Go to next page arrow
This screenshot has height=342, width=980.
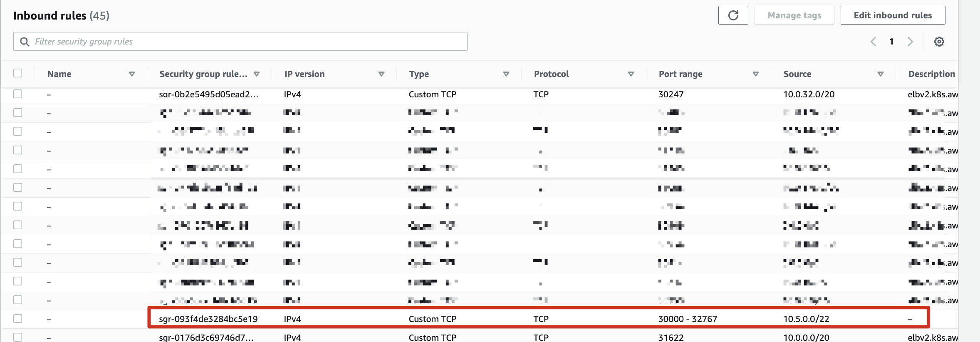[910, 42]
